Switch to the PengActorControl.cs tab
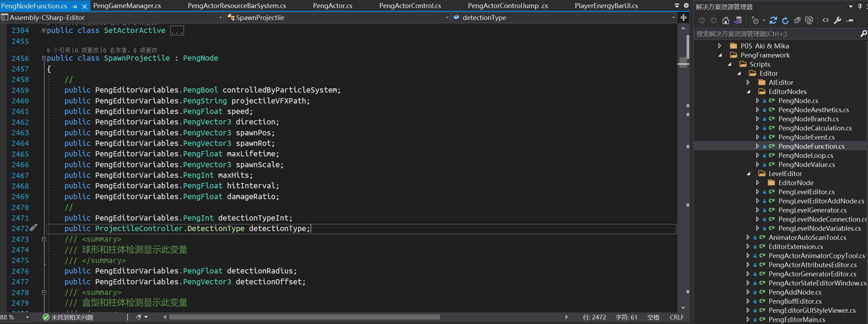Image resolution: width=868 pixels, height=324 pixels. [x=410, y=6]
